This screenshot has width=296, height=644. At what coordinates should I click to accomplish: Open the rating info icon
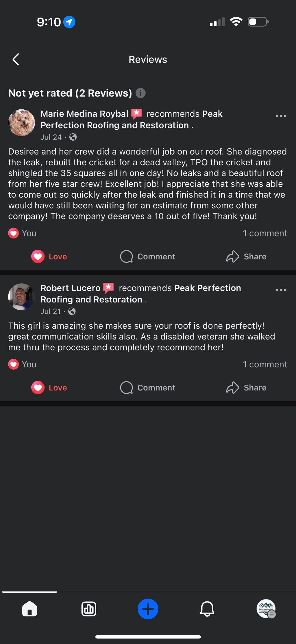tap(140, 93)
